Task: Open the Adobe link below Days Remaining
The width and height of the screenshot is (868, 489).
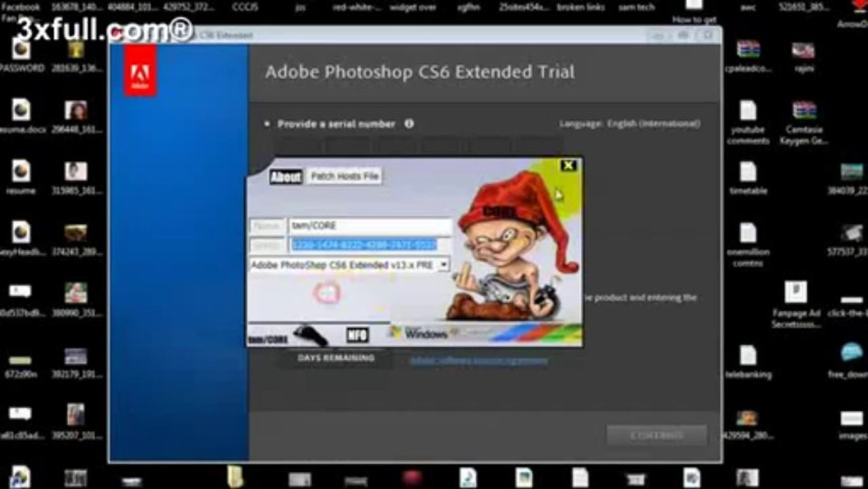Action: (478, 361)
